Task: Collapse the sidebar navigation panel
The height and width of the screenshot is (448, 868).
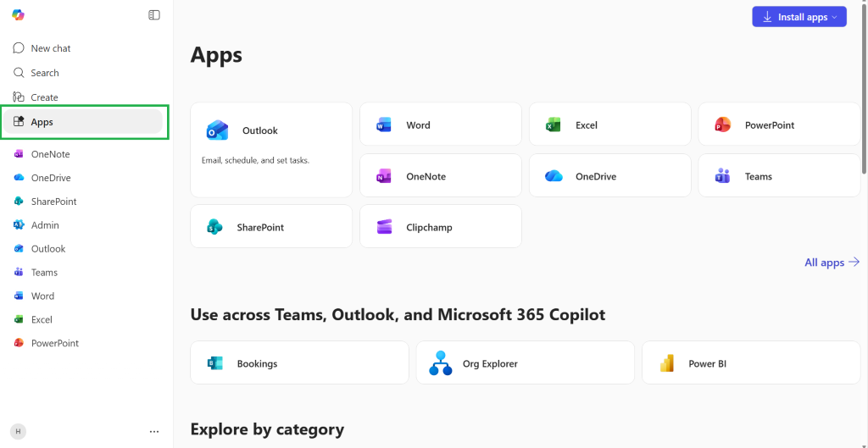Action: 154,15
